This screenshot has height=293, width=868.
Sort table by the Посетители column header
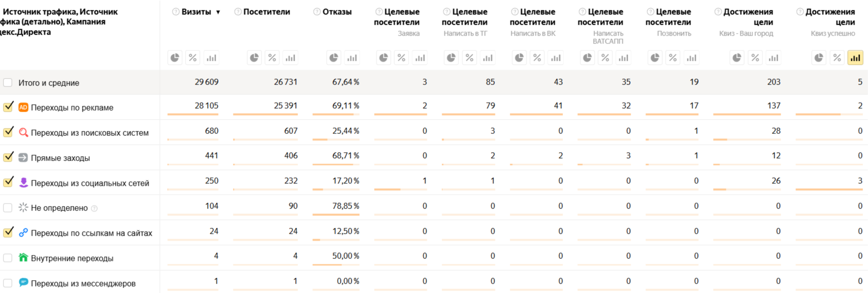[266, 12]
